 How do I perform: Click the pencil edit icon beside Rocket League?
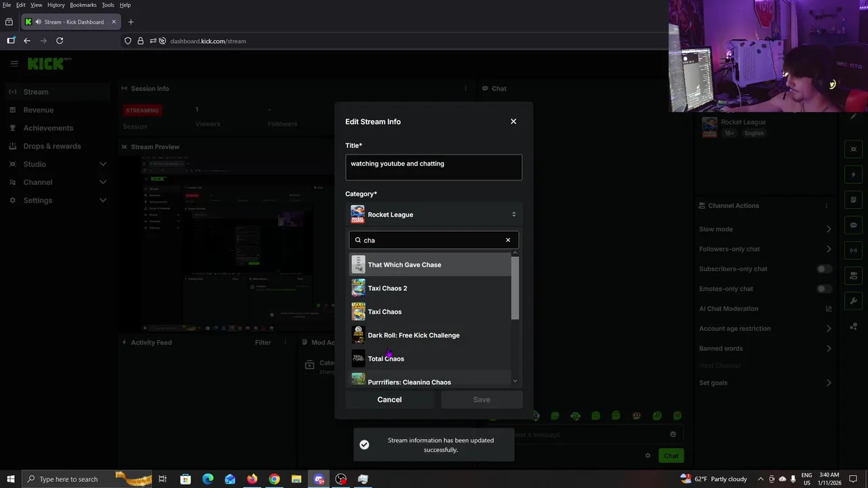[854, 117]
